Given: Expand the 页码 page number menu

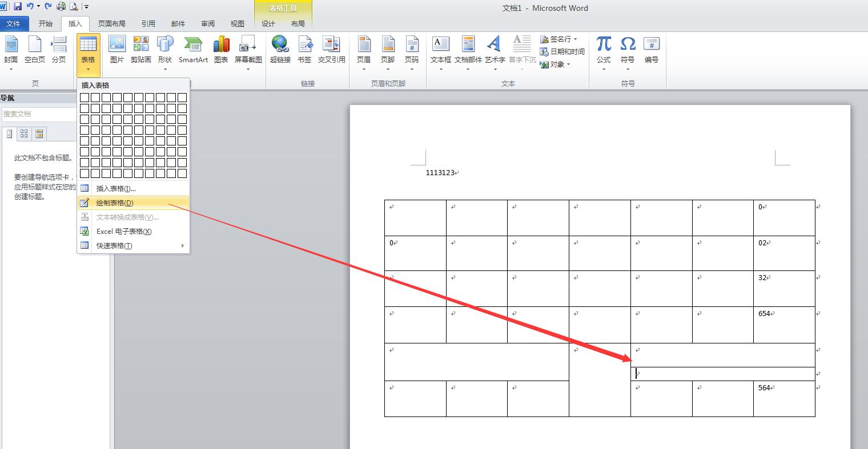Looking at the screenshot, I should [x=412, y=54].
